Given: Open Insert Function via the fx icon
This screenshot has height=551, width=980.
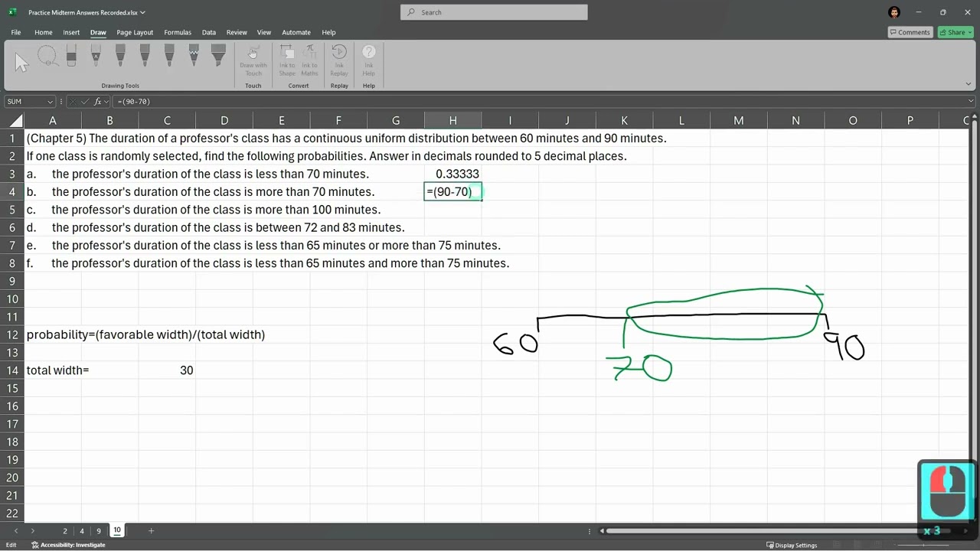Looking at the screenshot, I should point(98,101).
